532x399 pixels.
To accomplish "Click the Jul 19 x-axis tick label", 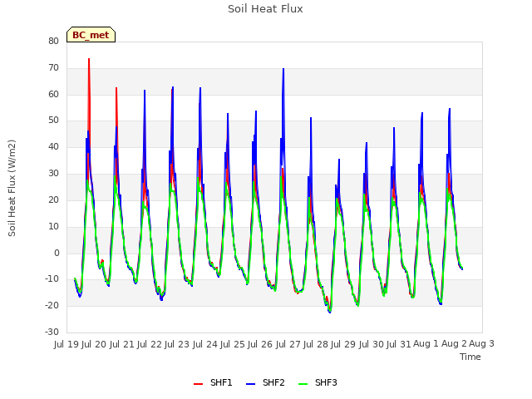I will [66, 344].
